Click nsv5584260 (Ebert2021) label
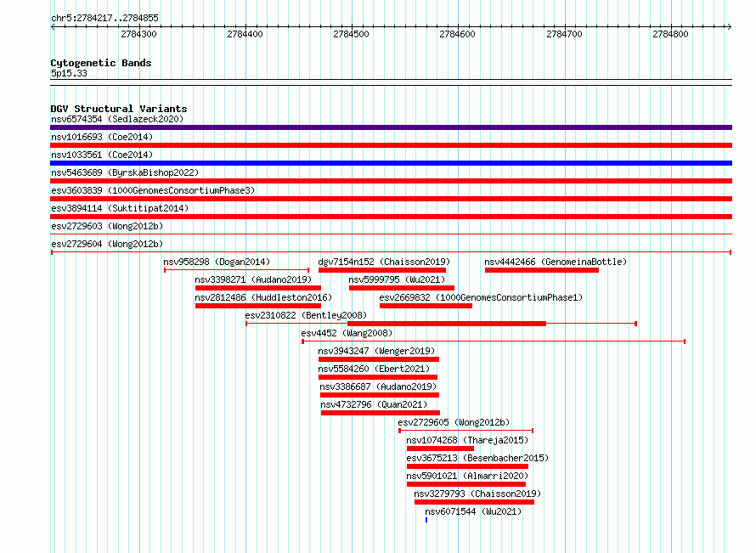 (374, 369)
